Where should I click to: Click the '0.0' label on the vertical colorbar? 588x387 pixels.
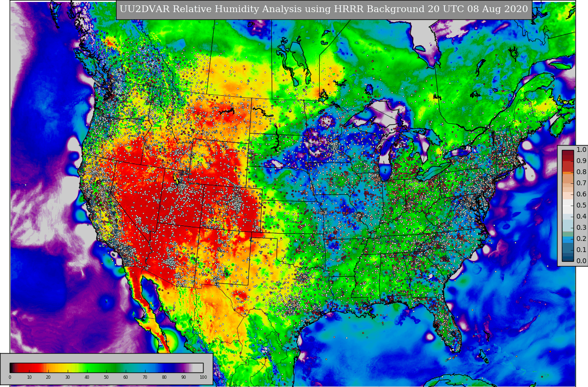click(581, 261)
